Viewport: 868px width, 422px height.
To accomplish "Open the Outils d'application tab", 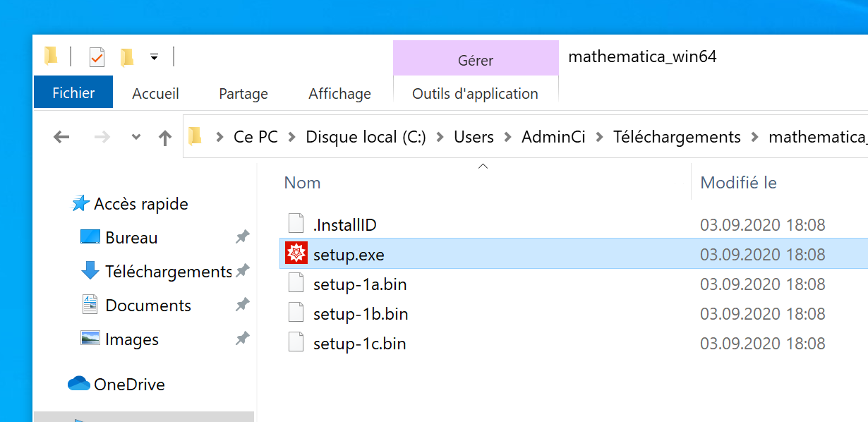I will pyautogui.click(x=475, y=93).
